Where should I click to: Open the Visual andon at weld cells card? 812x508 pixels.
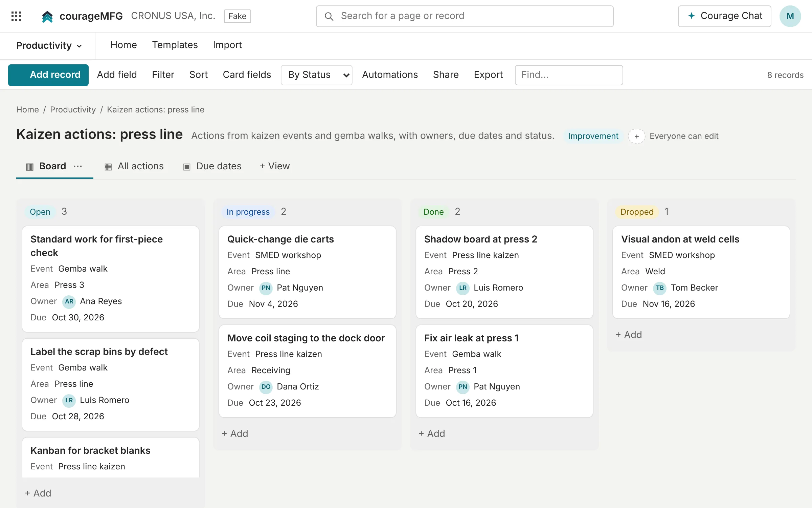[701, 272]
